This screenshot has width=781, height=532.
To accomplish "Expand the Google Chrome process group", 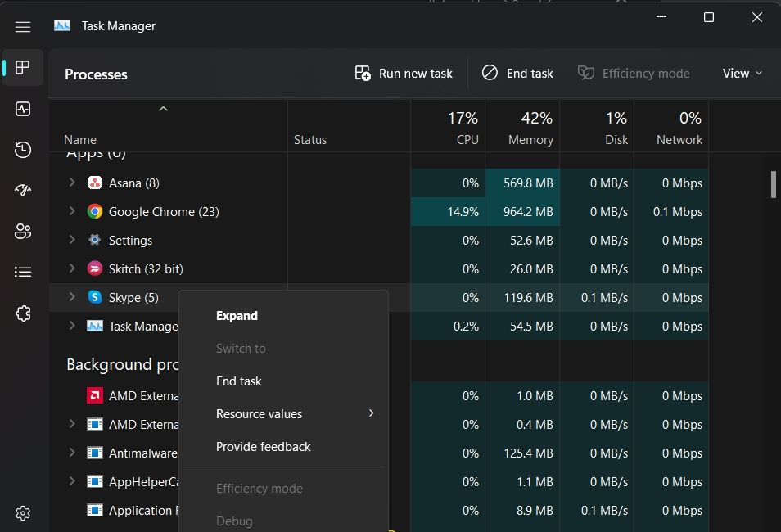I will [x=72, y=211].
